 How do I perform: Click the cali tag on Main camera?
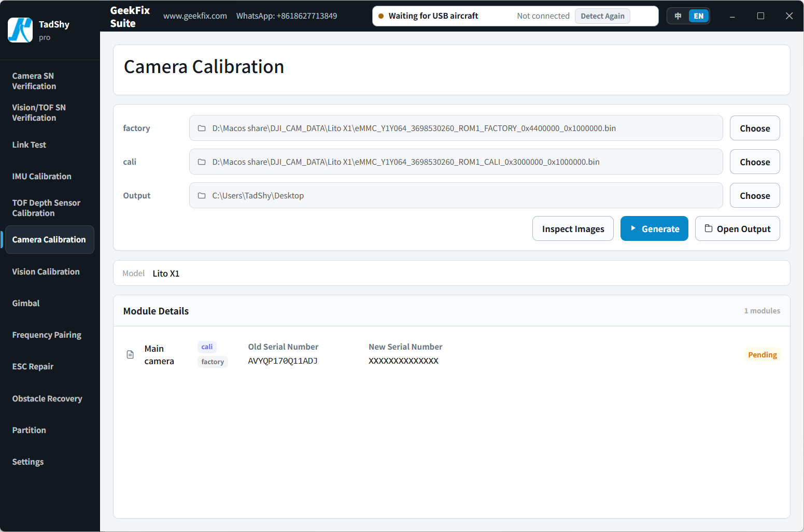tap(207, 347)
